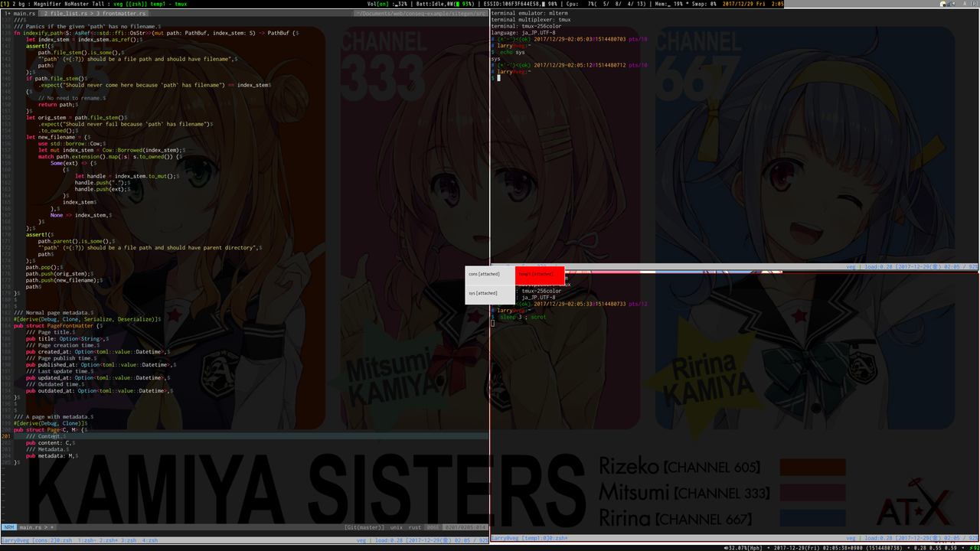
Task: Click the 'let new_filename' code line
Action: pyautogui.click(x=58, y=137)
